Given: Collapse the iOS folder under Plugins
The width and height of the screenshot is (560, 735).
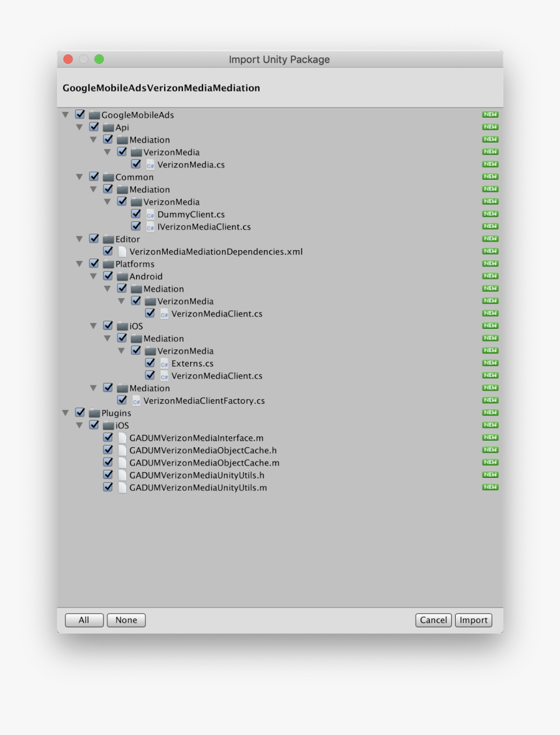Looking at the screenshot, I should [x=79, y=426].
